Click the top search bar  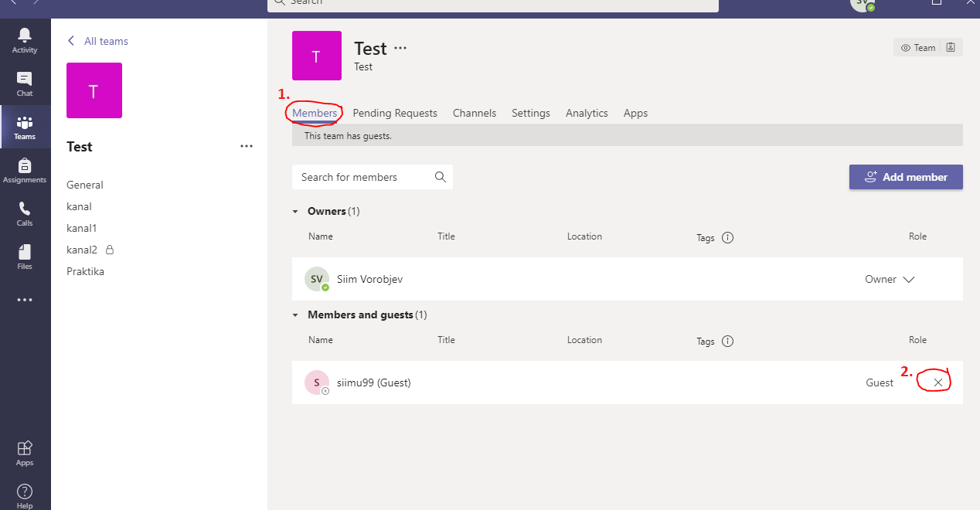pos(493,5)
